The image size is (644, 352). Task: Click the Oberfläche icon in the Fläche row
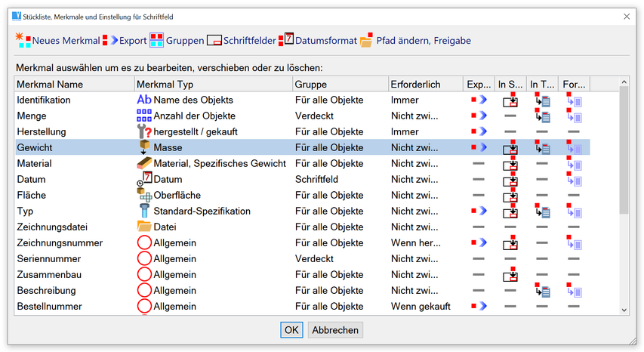pyautogui.click(x=143, y=195)
